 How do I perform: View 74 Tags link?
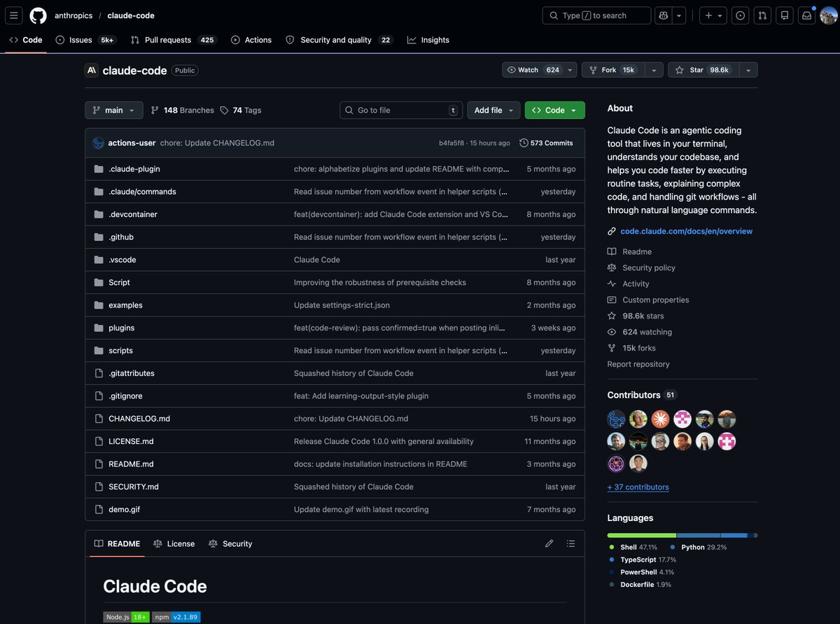(x=241, y=110)
